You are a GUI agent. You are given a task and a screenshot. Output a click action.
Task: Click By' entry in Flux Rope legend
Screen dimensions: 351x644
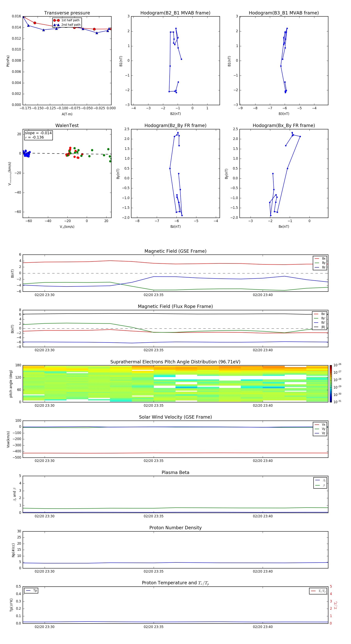coord(320,318)
